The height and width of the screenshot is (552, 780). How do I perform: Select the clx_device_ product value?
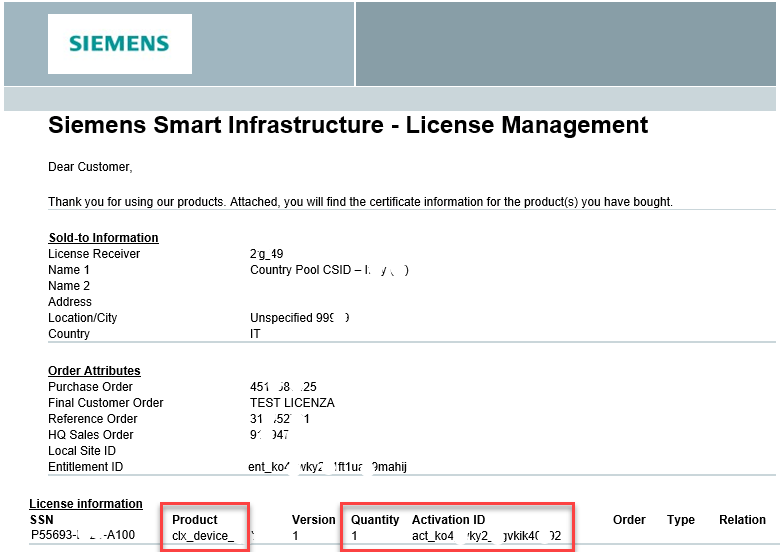pos(203,536)
